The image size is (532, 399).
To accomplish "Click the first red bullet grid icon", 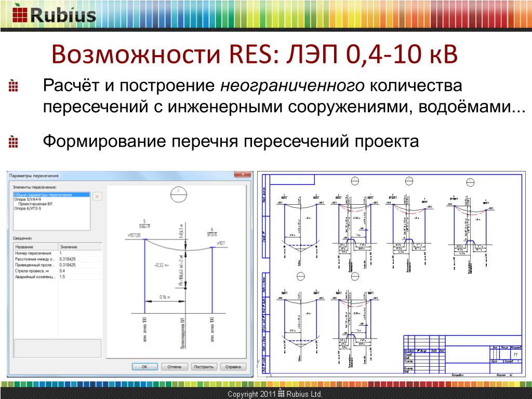I will (x=13, y=86).
